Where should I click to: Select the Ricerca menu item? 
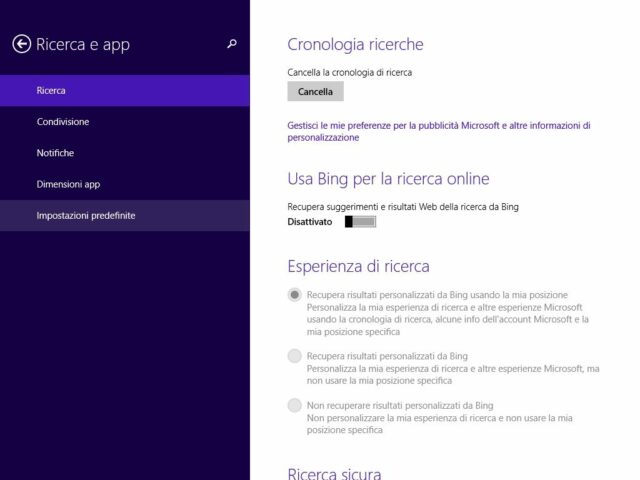click(51, 91)
